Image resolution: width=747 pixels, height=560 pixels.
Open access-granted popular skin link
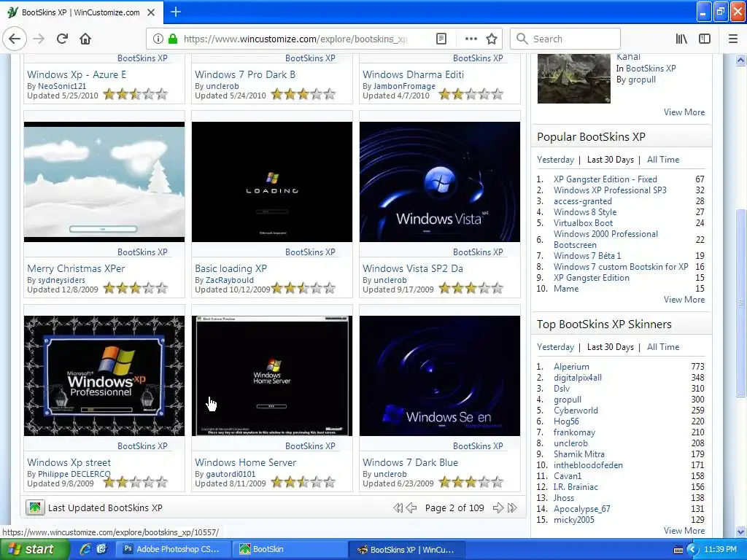tap(583, 201)
